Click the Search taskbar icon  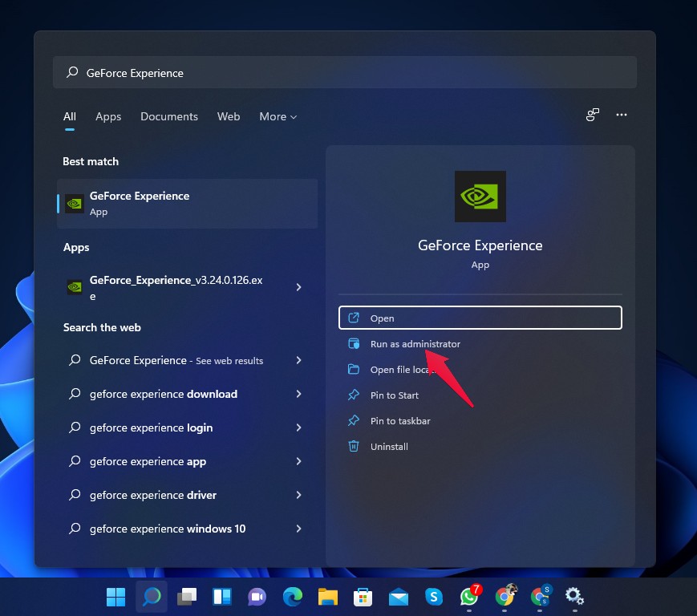[152, 597]
